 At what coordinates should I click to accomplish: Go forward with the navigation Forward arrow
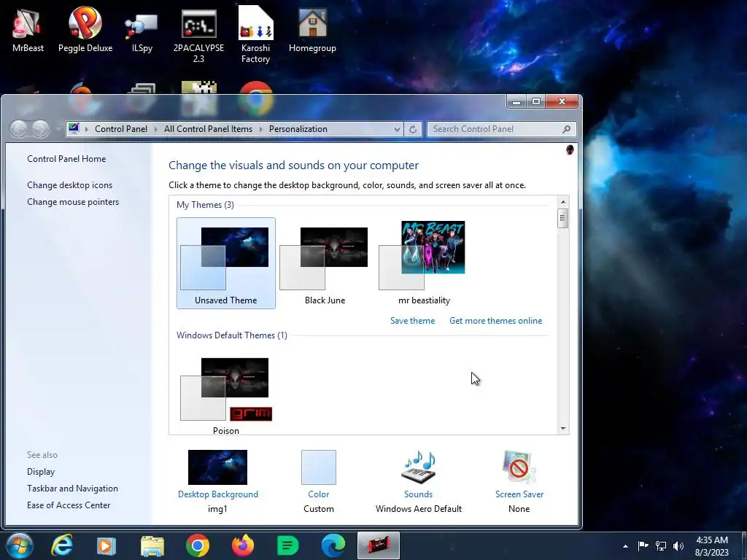pyautogui.click(x=41, y=129)
